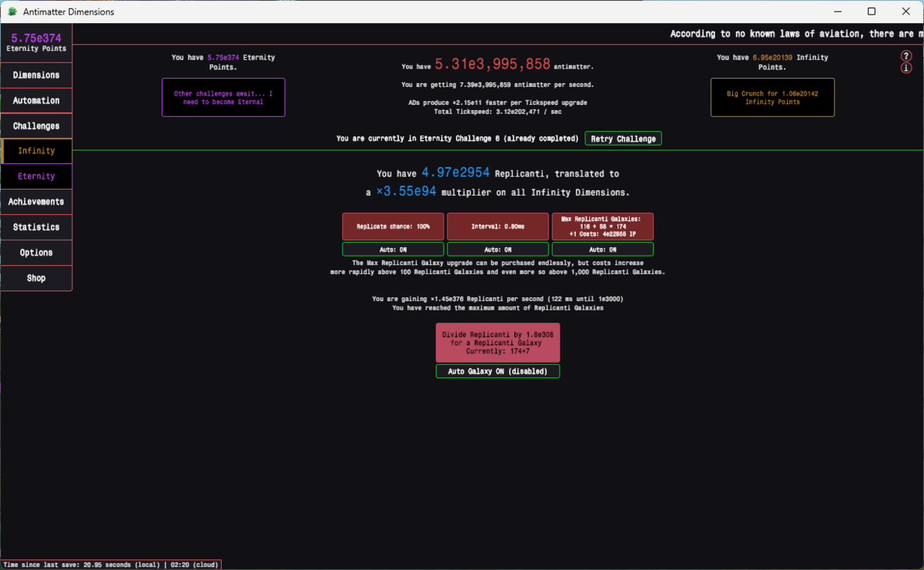Click the 5.75e374 Eternity Points sidebar header
Screen dimensions: 924x570
coord(36,42)
